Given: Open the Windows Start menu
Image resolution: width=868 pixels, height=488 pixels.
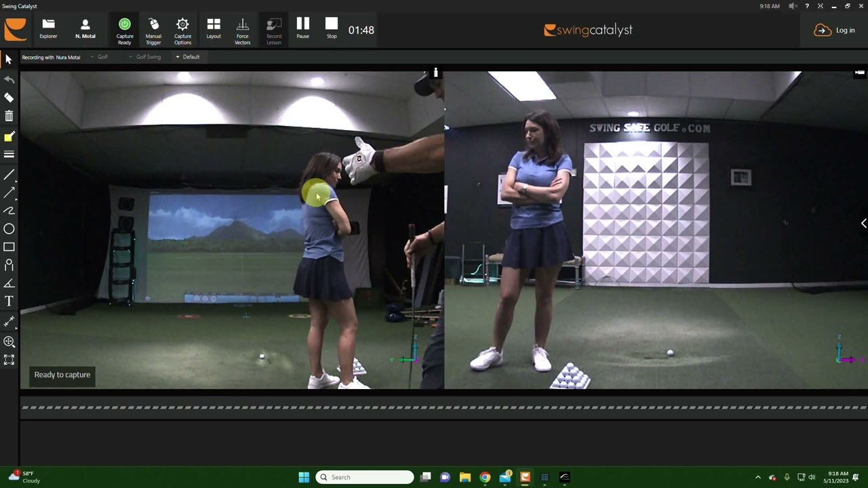Looking at the screenshot, I should [x=304, y=477].
